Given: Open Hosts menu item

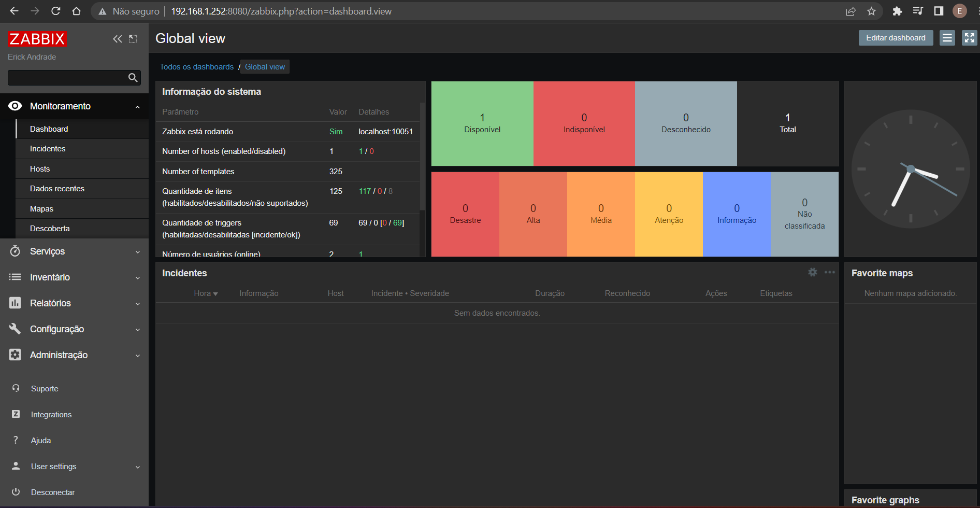Looking at the screenshot, I should [x=82, y=169].
